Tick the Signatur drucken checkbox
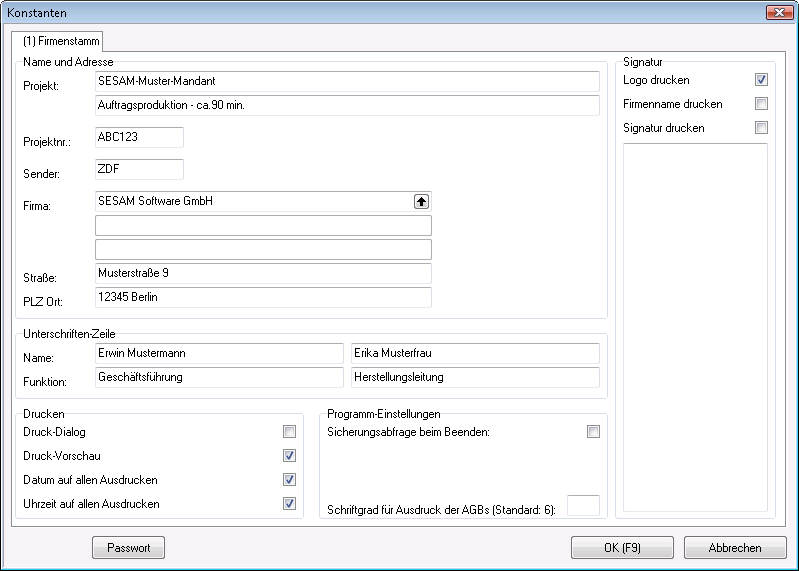The image size is (799, 571). click(x=761, y=128)
